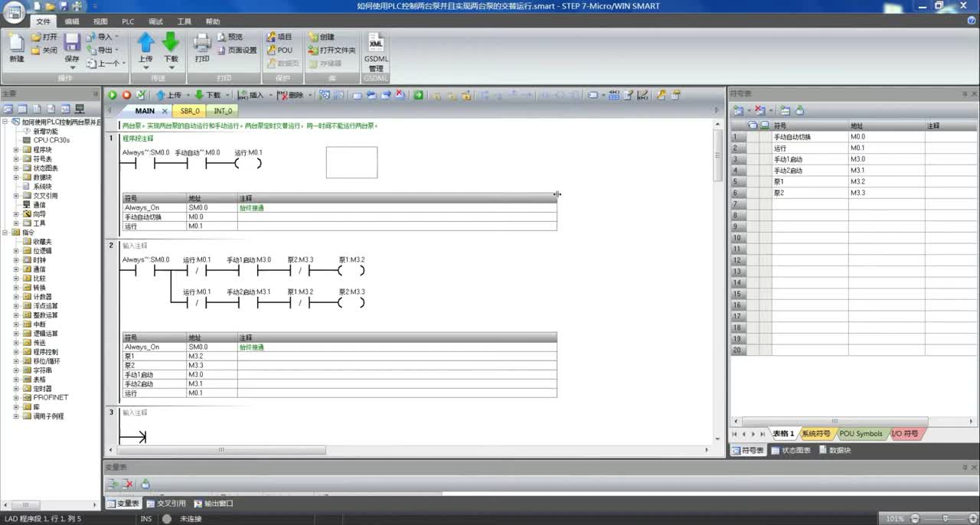
Task: Click the 关闭 close project icon
Action: pos(44,50)
